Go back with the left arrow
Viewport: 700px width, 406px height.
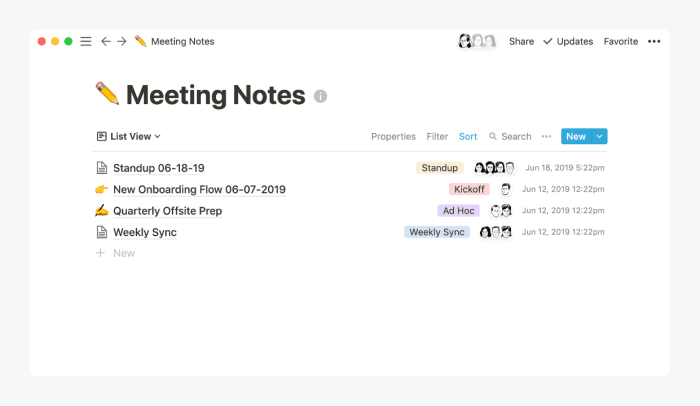pyautogui.click(x=105, y=42)
